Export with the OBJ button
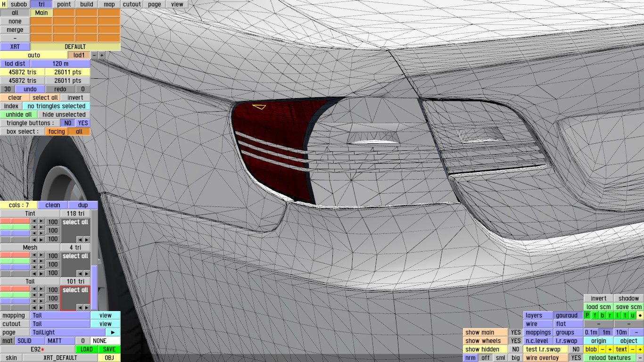 109,358
